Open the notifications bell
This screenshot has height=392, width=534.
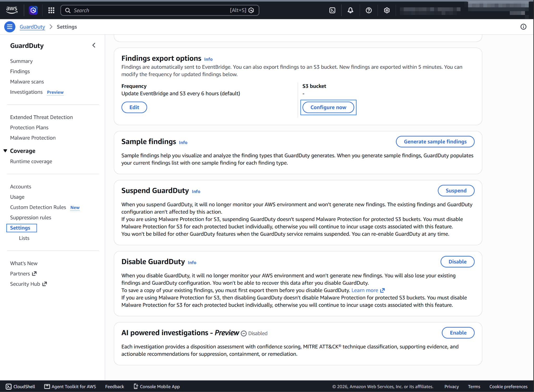[x=350, y=10]
